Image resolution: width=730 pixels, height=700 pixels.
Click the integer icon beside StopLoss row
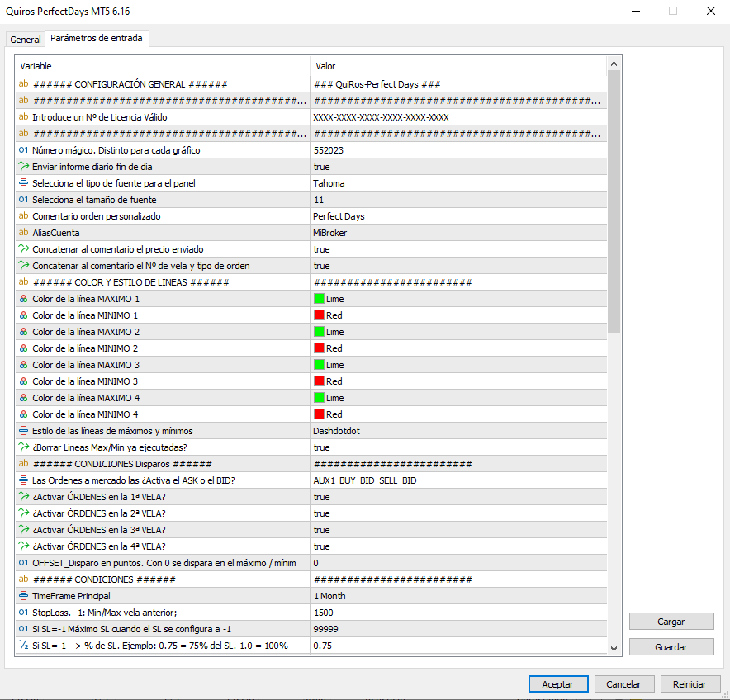coord(23,612)
